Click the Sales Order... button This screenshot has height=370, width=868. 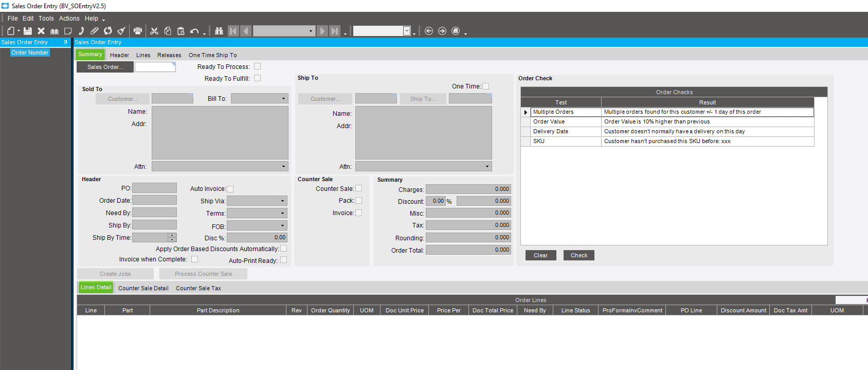coord(105,67)
